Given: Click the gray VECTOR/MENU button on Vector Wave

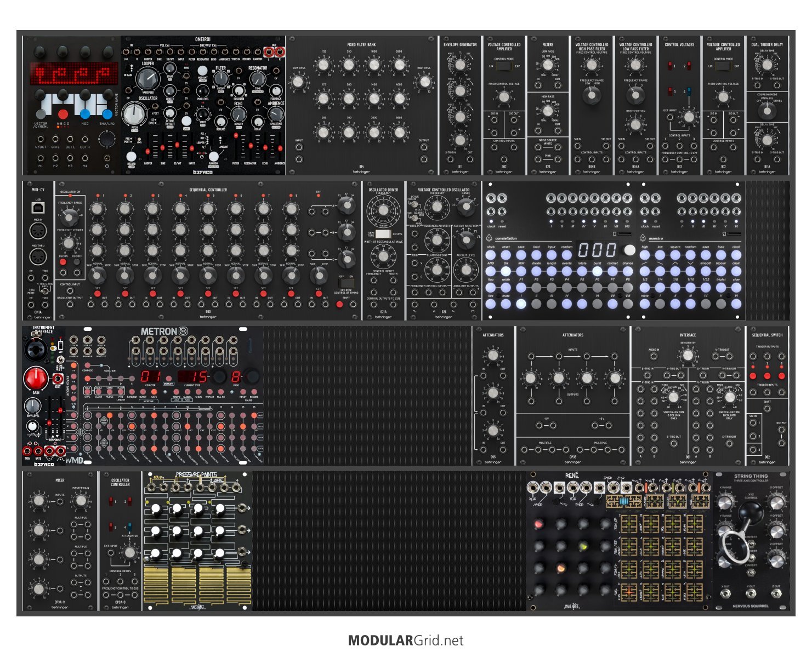Looking at the screenshot, I should [x=41, y=114].
